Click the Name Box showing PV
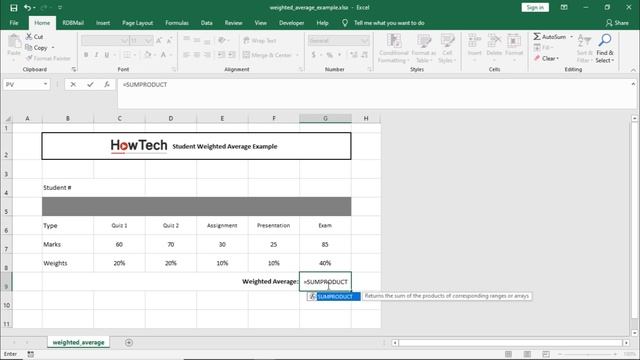640x360 pixels. 22,84
